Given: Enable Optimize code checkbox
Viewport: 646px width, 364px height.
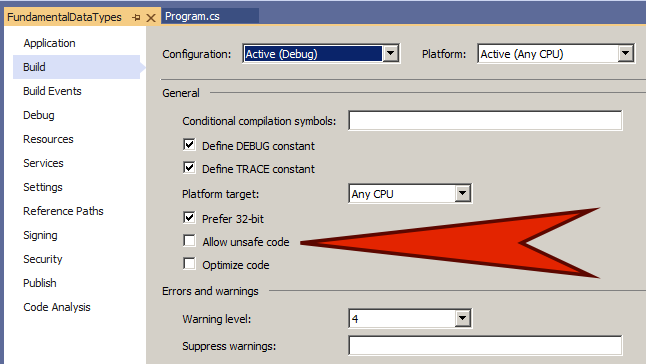Looking at the screenshot, I should tap(189, 264).
